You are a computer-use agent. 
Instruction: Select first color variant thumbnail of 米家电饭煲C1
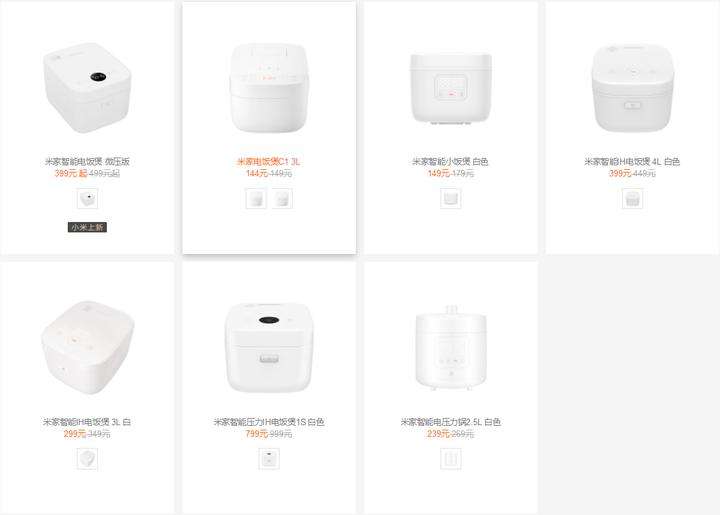click(x=256, y=199)
